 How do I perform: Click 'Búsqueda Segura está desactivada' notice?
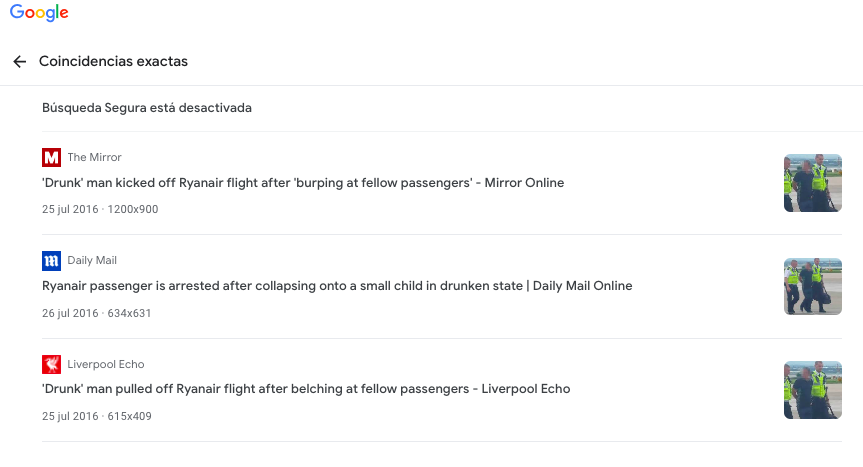click(147, 108)
